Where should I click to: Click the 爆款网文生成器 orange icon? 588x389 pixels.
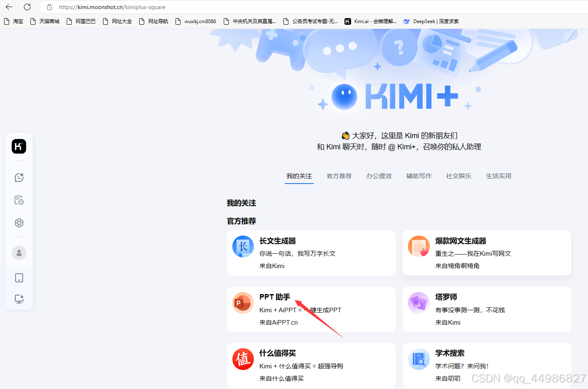tap(419, 246)
